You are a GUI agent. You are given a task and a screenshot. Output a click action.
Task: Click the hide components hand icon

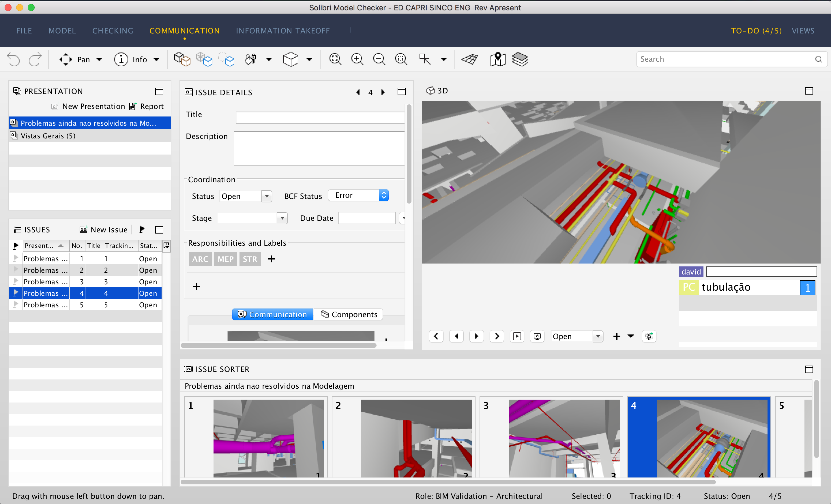[x=250, y=59]
